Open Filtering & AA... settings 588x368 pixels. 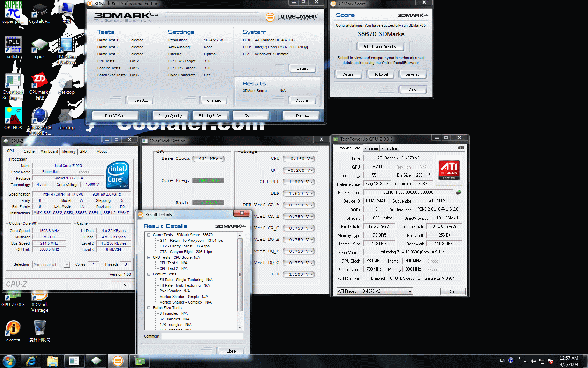(x=211, y=116)
